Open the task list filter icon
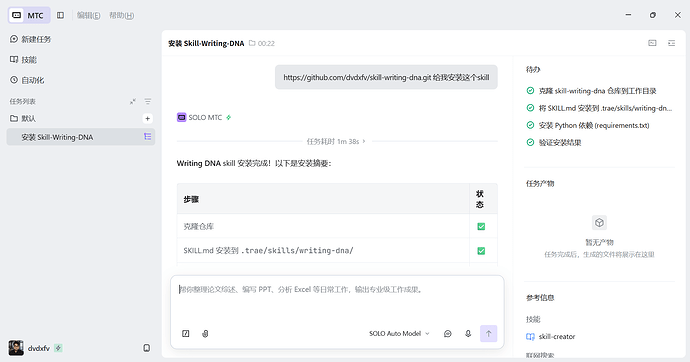 [148, 102]
